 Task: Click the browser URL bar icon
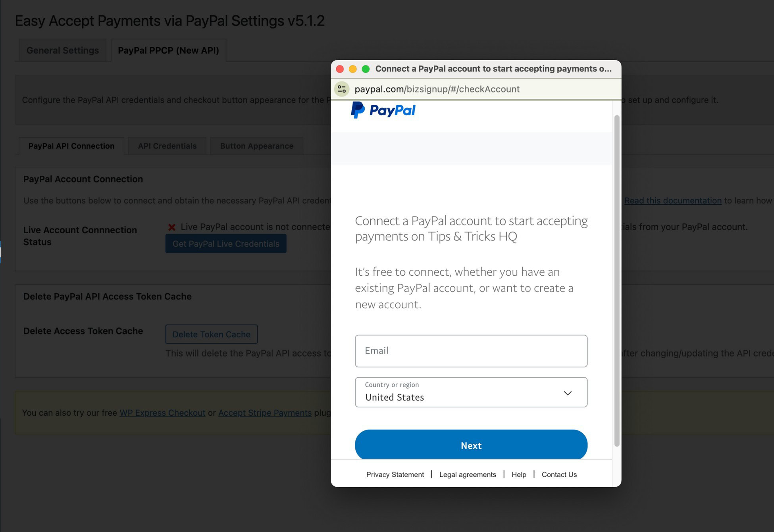point(342,89)
